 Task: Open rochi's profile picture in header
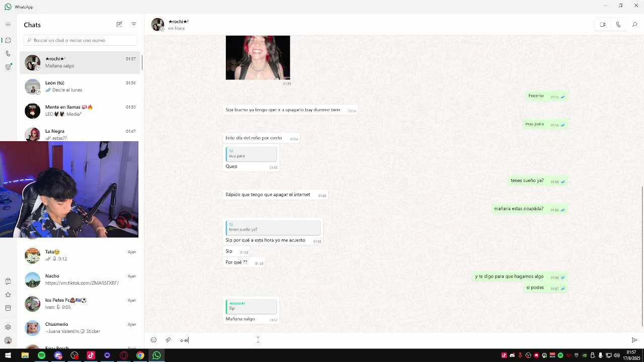tap(157, 25)
